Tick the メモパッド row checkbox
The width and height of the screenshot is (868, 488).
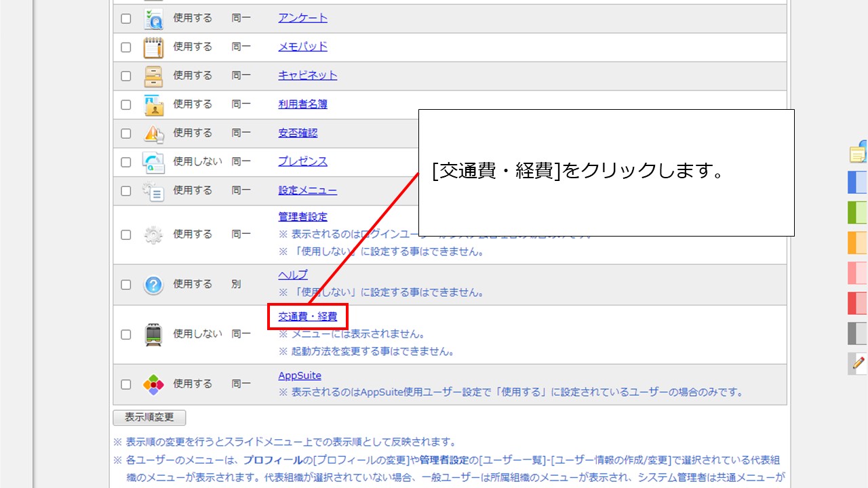coord(125,47)
